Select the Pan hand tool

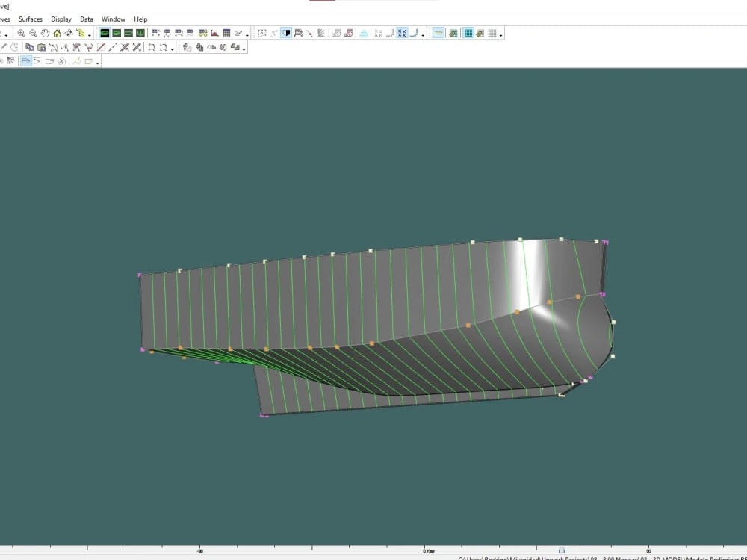45,34
